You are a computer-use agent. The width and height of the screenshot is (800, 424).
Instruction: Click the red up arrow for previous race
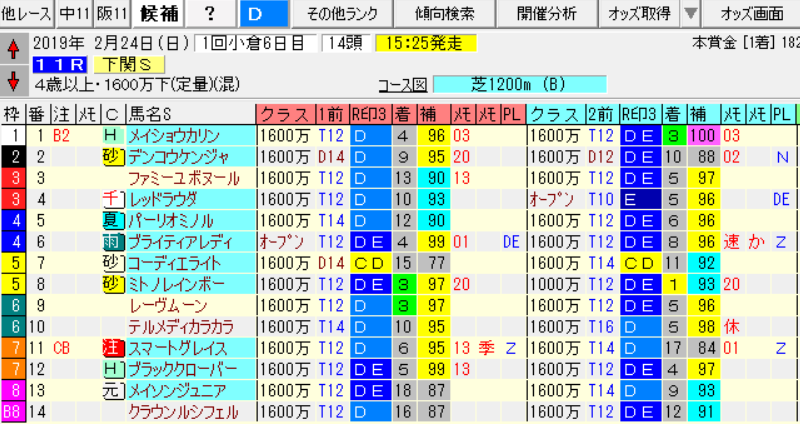click(14, 49)
